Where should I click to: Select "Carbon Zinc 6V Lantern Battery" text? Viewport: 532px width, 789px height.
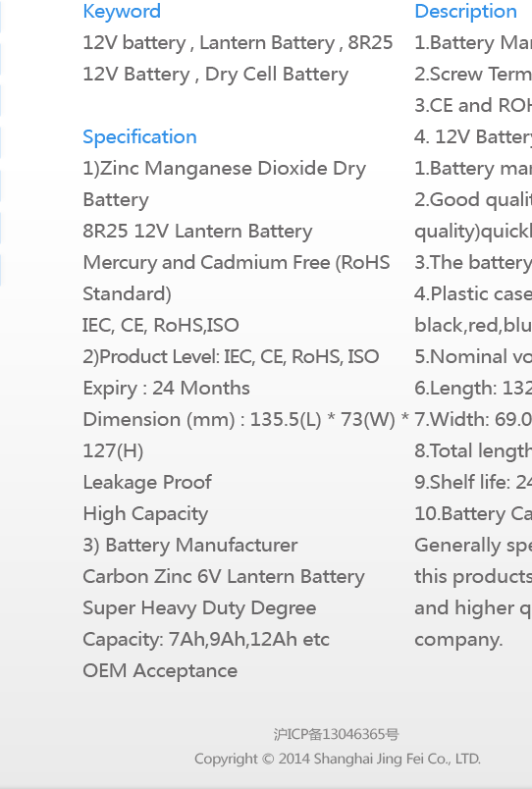(224, 577)
